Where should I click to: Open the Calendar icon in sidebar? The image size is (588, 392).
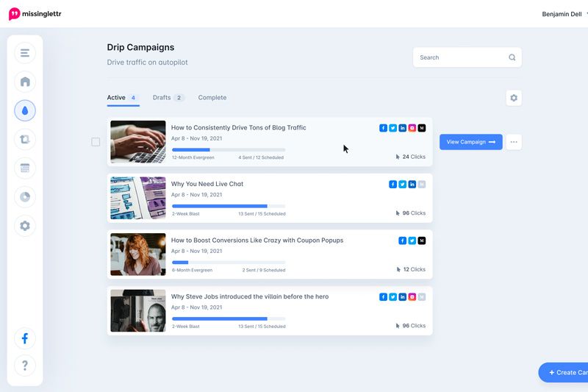(x=25, y=168)
